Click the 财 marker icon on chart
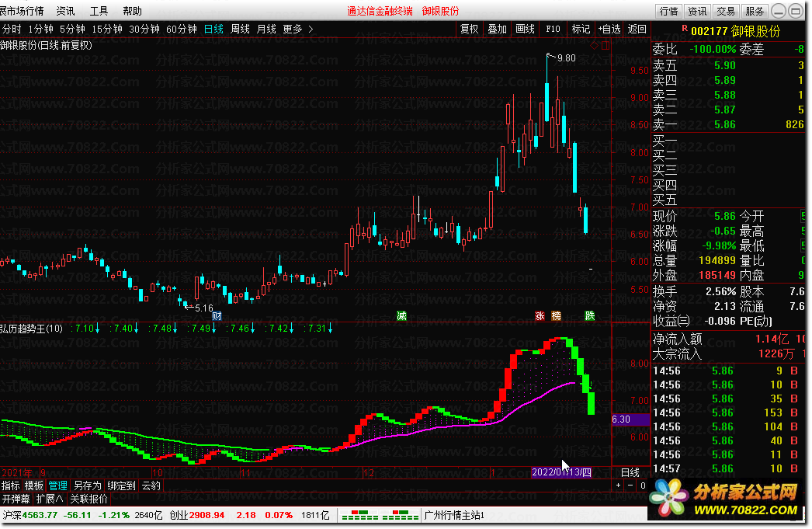This screenshot has width=812, height=529. coord(217,316)
